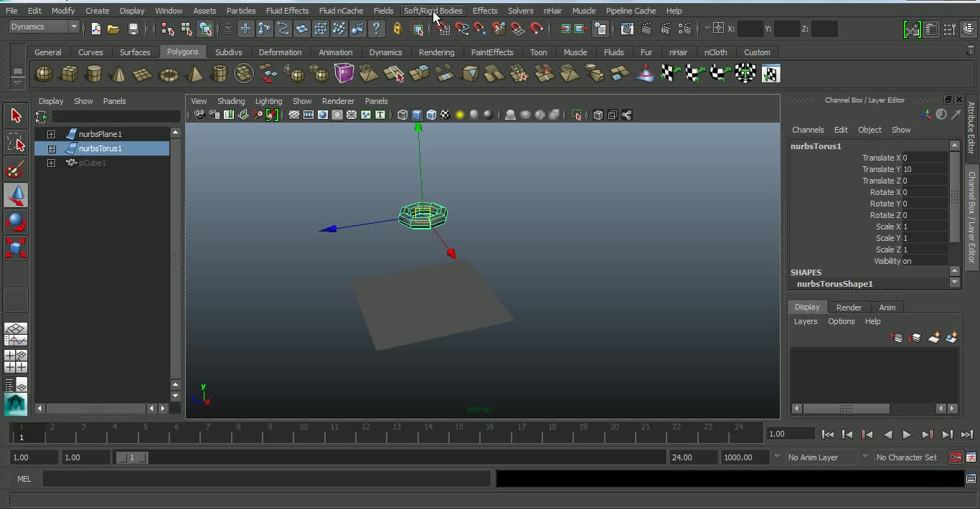Viewport: 980px width, 509px height.
Task: Select the Paint Selection tool
Action: coord(16,169)
